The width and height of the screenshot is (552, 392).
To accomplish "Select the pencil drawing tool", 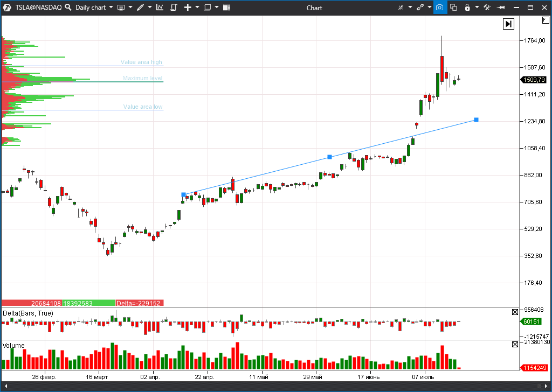I will 140,8.
